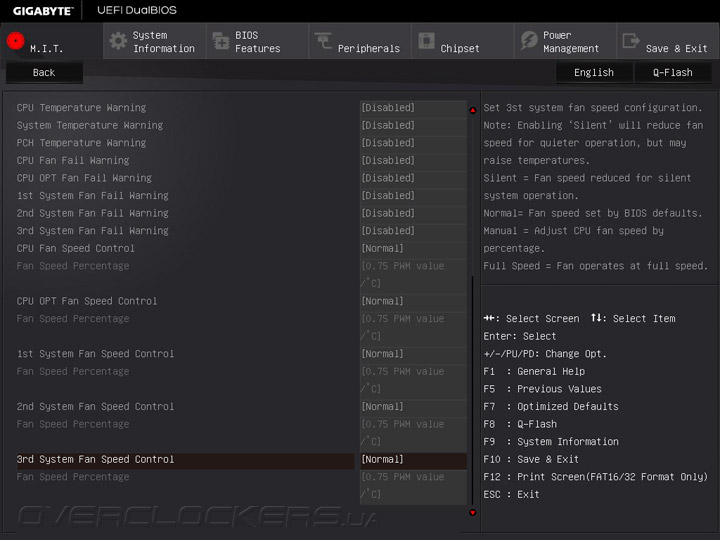Viewport: 720px width, 540px height.
Task: Select 1st System Fan Fail Warning label
Action: (93, 196)
